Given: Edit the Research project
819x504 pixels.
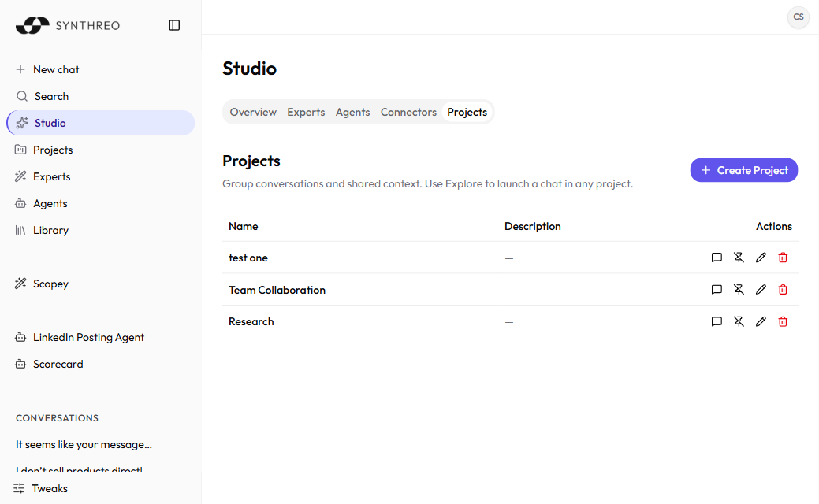Looking at the screenshot, I should [x=761, y=321].
